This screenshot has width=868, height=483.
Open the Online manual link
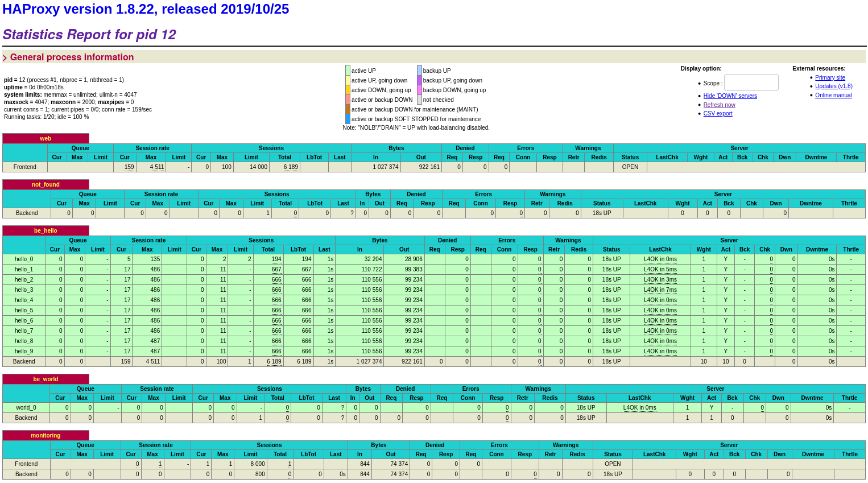point(833,96)
